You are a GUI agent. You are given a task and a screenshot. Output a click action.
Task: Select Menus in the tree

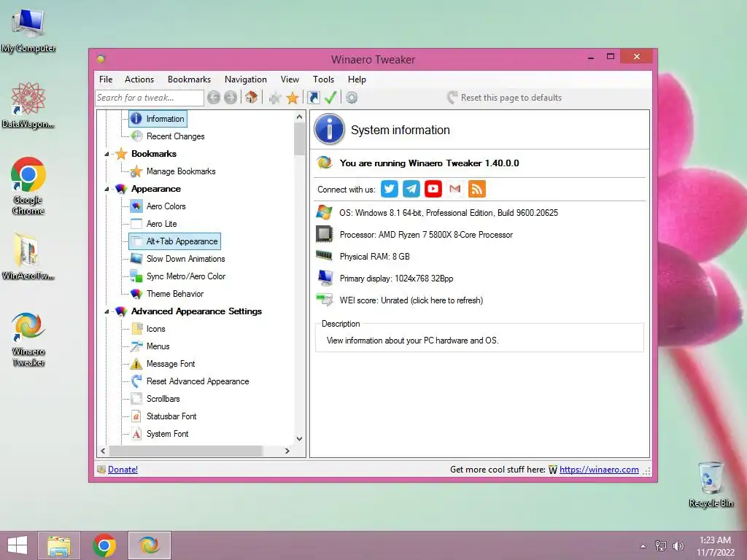pyautogui.click(x=158, y=346)
